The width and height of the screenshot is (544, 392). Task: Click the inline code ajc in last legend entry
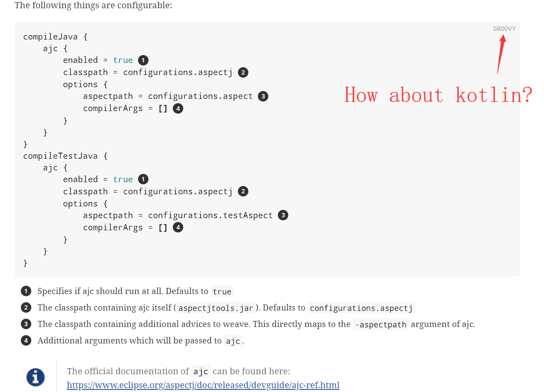coord(233,341)
